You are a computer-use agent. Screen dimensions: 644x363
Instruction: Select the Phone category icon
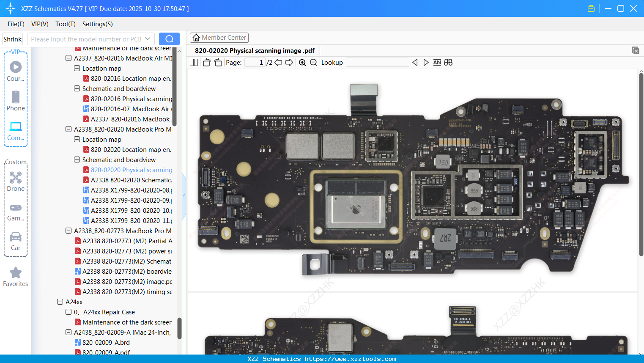(16, 101)
